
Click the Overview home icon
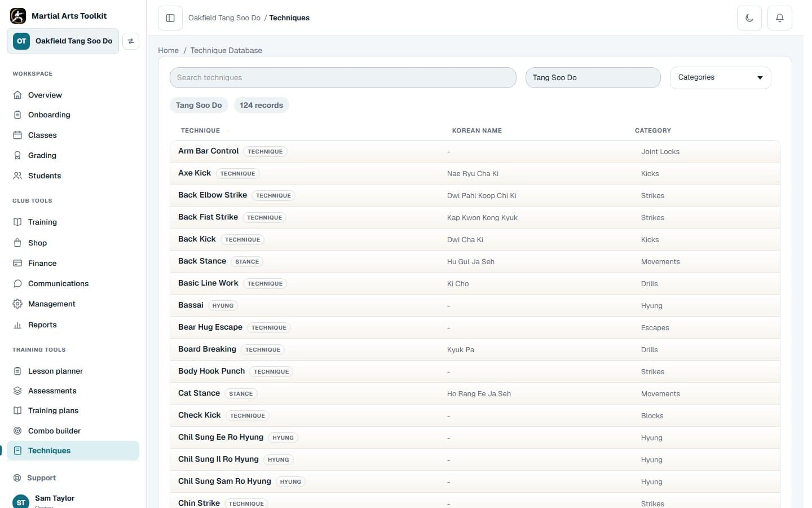click(17, 95)
